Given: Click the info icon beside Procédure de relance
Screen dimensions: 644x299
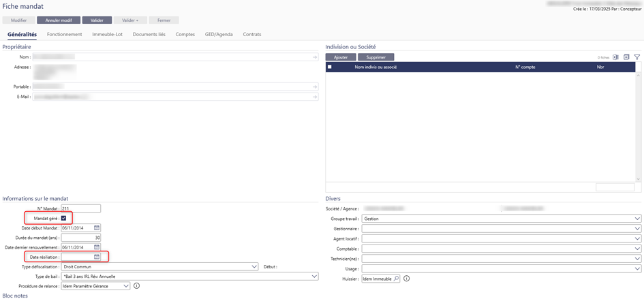Looking at the screenshot, I should click(136, 286).
